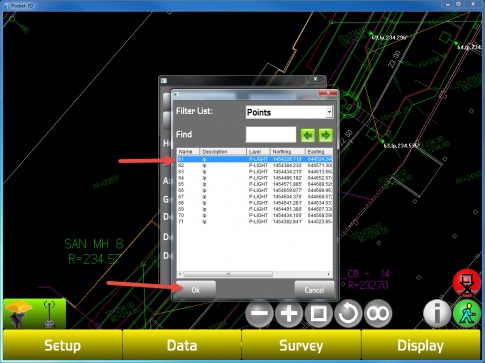Select point 65 in the list
This screenshot has width=485, height=363.
click(255, 184)
